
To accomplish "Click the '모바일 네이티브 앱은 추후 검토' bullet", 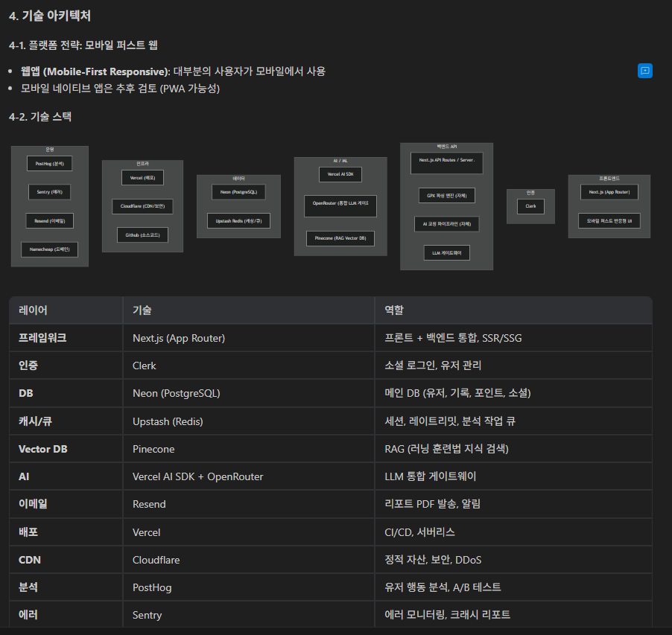I will 120,89.
